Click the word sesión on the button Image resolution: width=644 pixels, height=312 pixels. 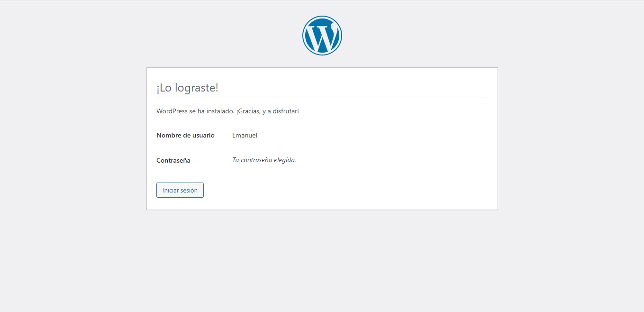coord(188,190)
